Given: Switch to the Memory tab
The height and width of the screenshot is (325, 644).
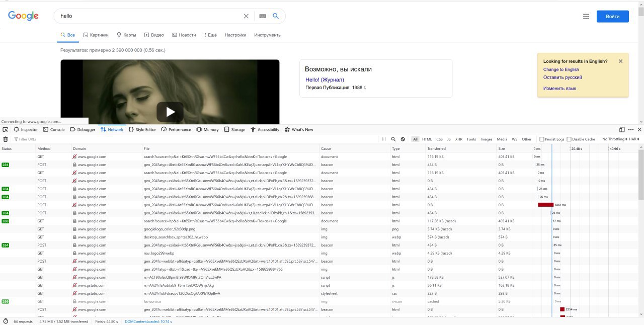Looking at the screenshot, I should tap(207, 129).
